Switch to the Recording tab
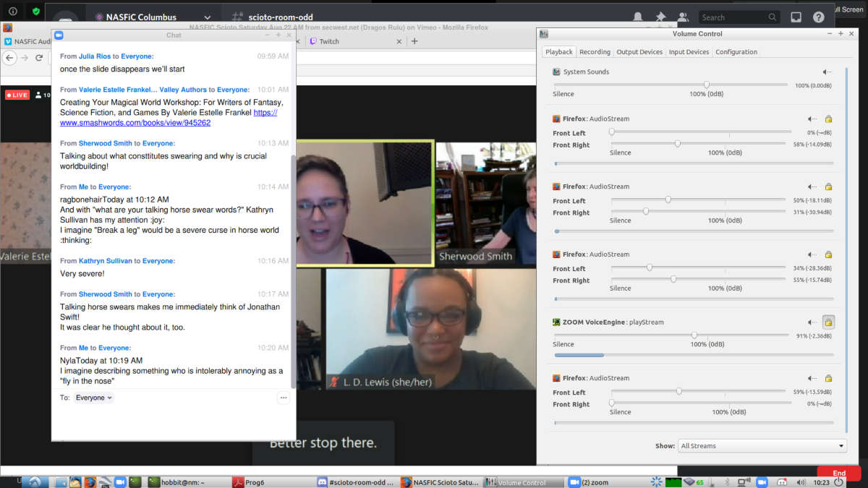 click(x=595, y=52)
